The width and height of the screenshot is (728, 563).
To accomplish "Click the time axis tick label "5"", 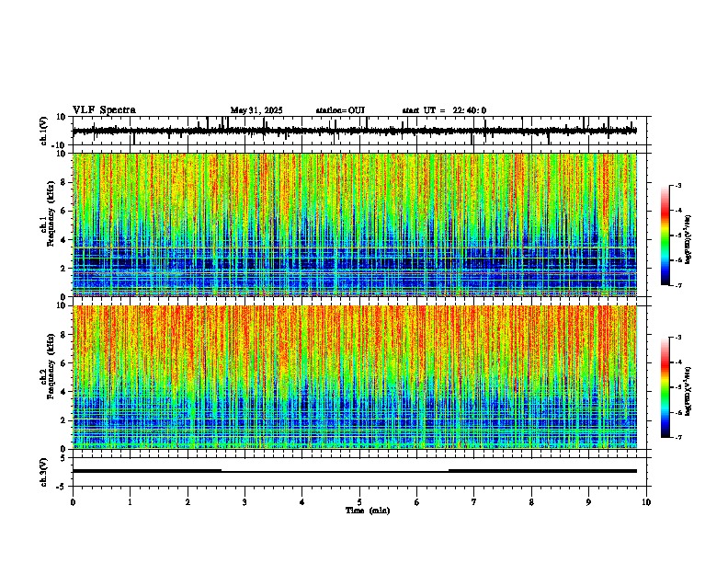I will coord(359,502).
